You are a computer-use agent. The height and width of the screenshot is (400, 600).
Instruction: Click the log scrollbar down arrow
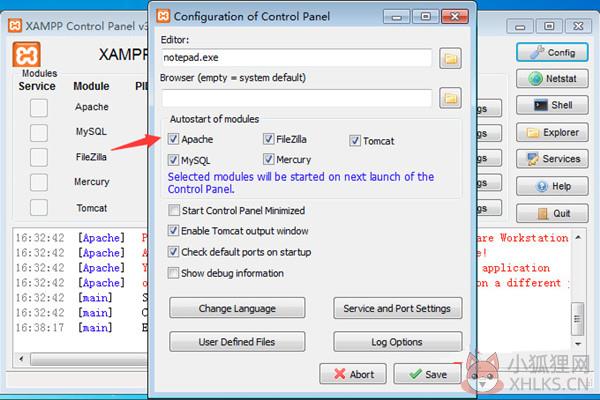click(x=578, y=344)
